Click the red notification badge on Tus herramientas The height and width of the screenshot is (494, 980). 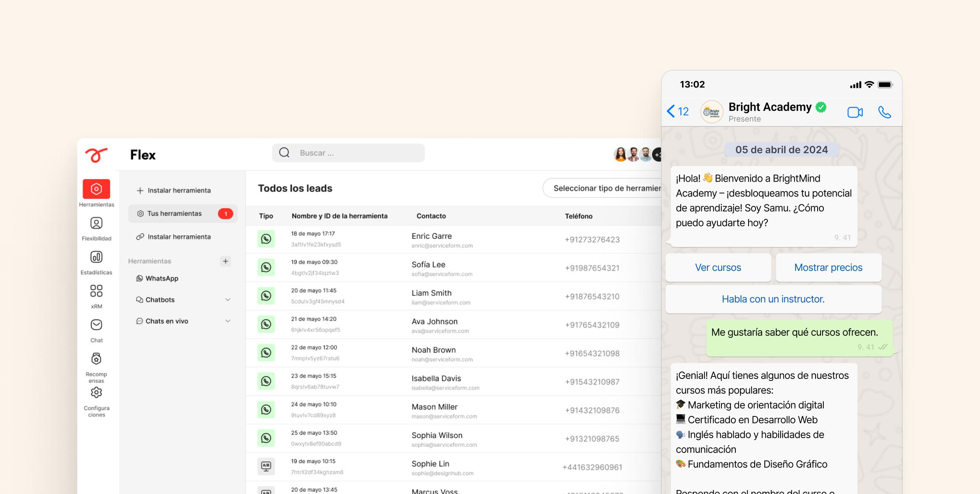[x=225, y=214]
